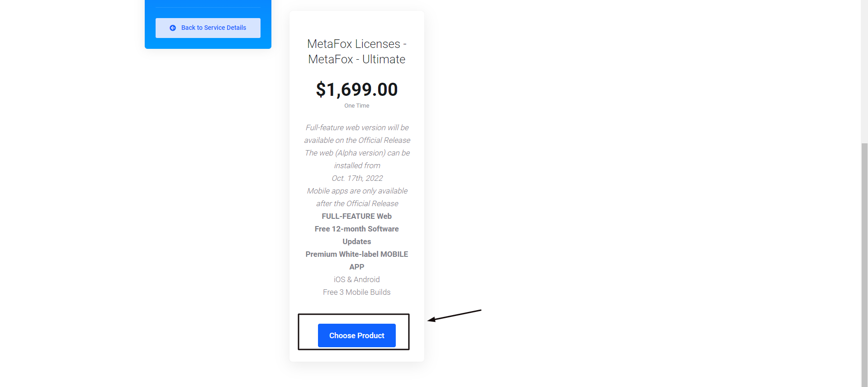Click Free 12-month Software Updates text
This screenshot has width=868, height=387.
point(356,235)
